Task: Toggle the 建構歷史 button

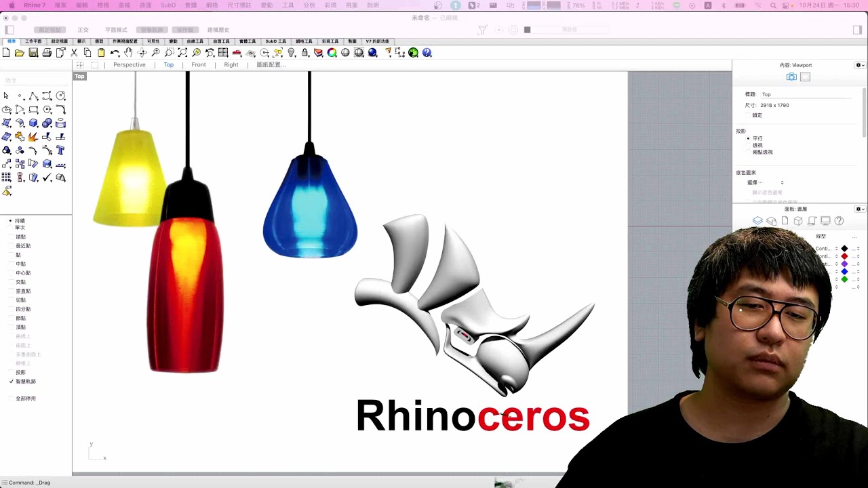Action: (218, 30)
